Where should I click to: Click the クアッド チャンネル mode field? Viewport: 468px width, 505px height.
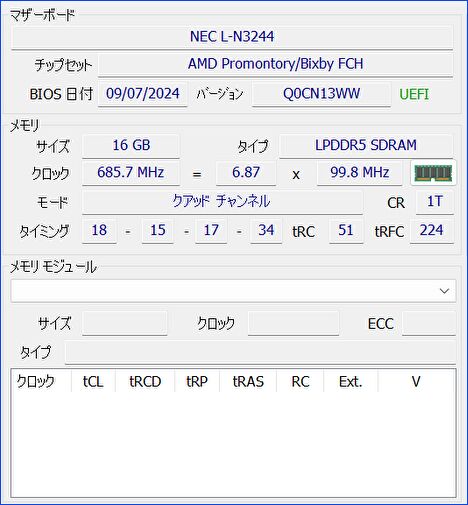coord(222,202)
